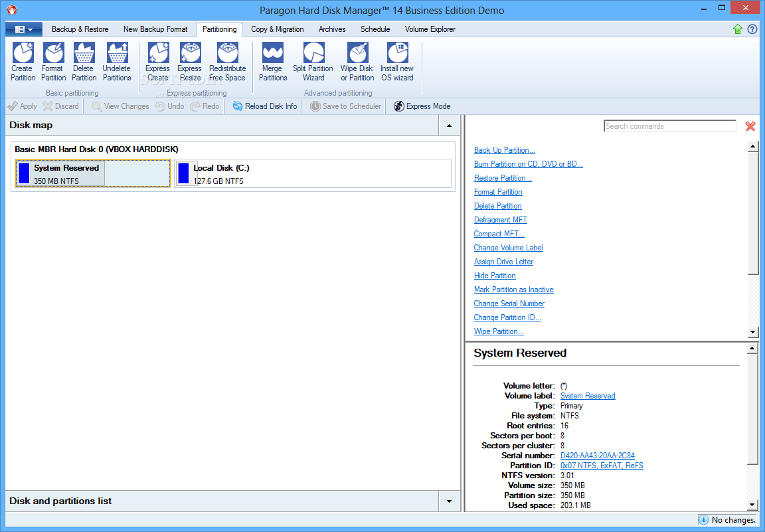The width and height of the screenshot is (765, 532).
Task: Undo the last operation
Action: point(170,106)
